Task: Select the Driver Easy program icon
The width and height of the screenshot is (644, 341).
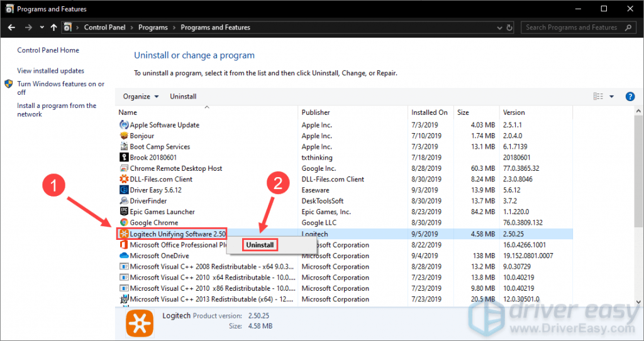Action: click(124, 190)
